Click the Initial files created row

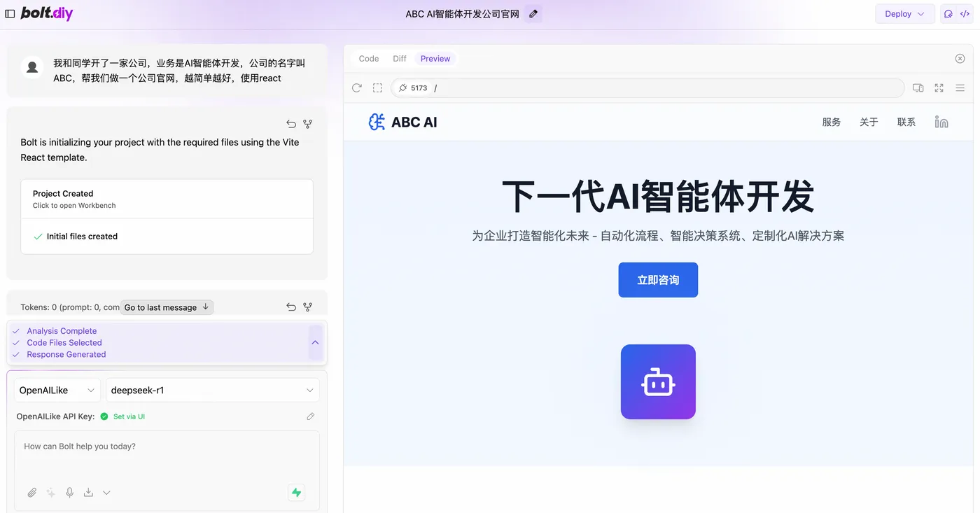[167, 237]
